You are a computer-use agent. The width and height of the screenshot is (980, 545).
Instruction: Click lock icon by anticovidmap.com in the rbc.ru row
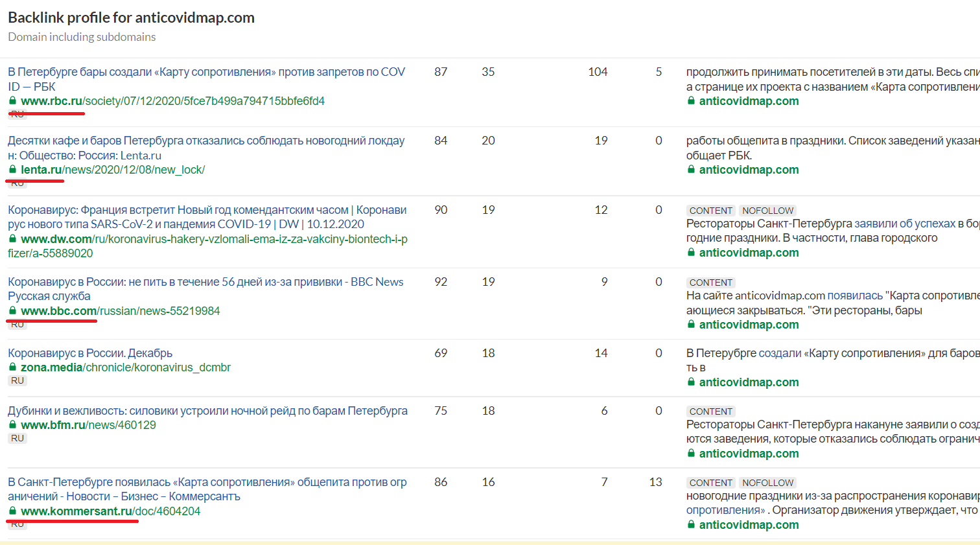tap(691, 101)
